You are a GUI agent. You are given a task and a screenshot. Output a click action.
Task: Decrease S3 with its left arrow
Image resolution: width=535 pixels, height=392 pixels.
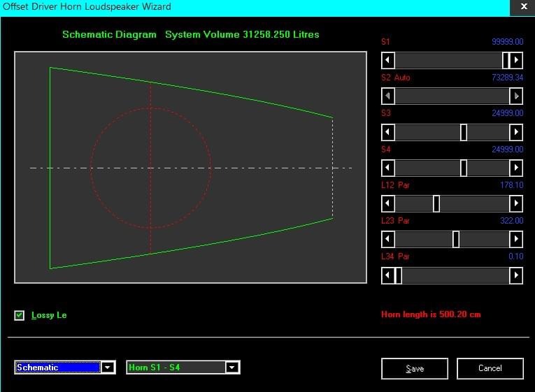[x=388, y=132]
